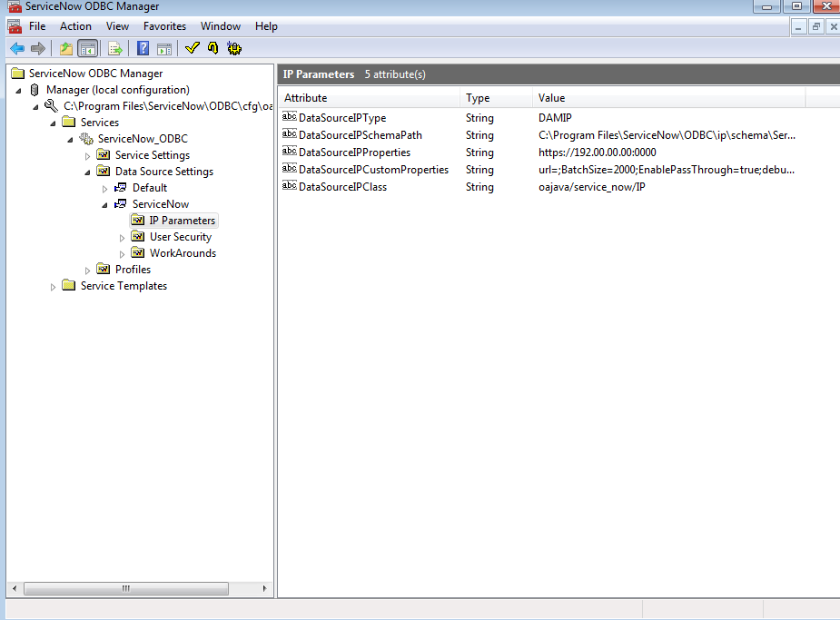Click the abc icon beside DataSourceIPType

pyautogui.click(x=290, y=117)
